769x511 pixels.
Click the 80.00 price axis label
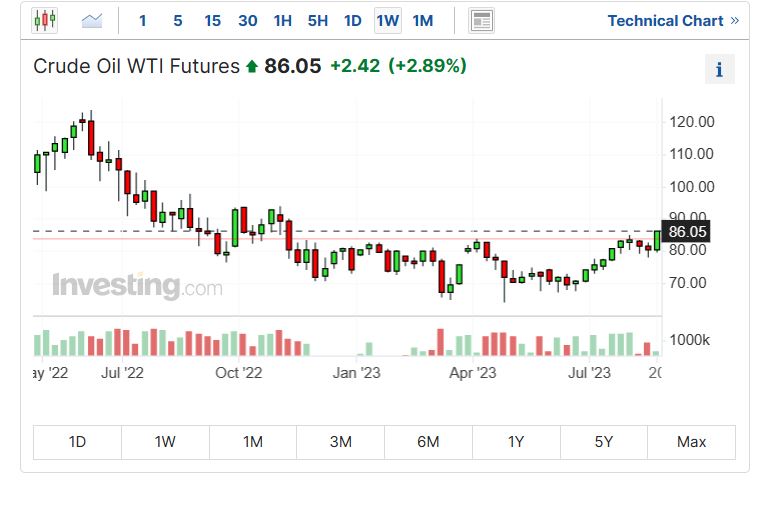688,250
